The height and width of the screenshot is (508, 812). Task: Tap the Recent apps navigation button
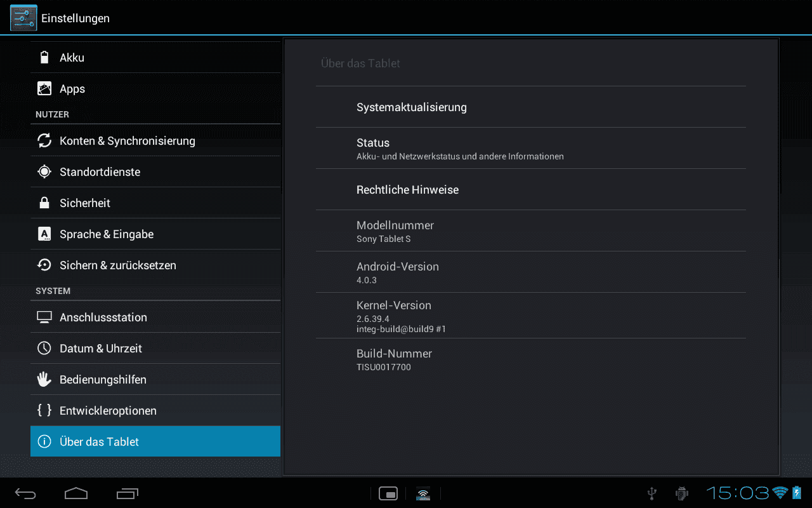[x=128, y=493]
